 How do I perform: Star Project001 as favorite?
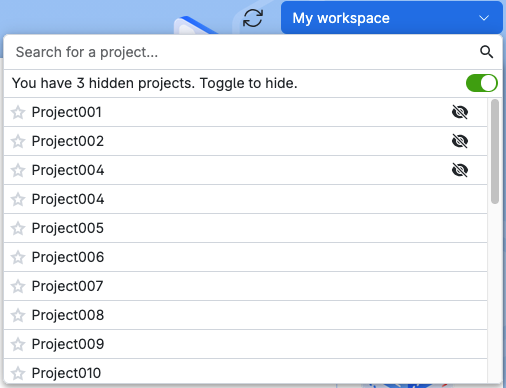(x=18, y=112)
